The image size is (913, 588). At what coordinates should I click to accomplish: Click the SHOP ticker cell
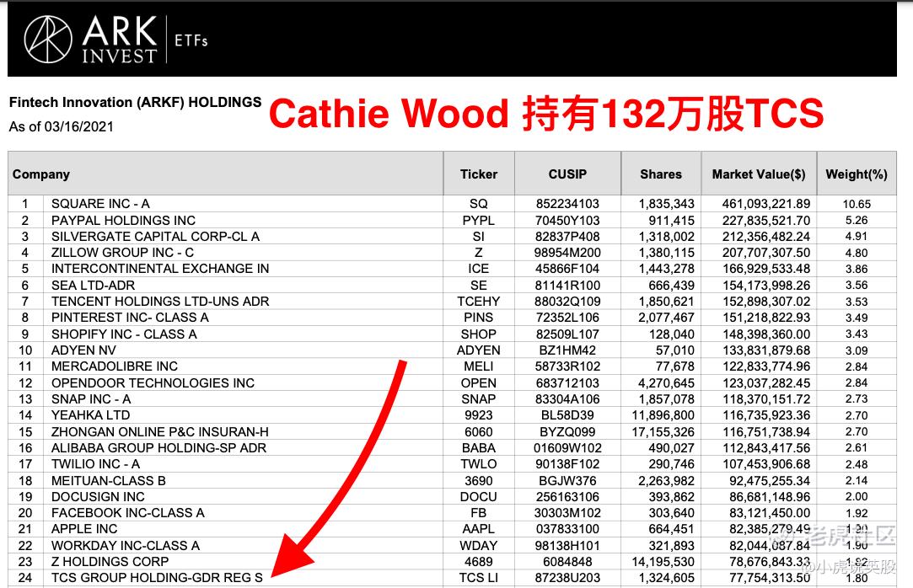[479, 334]
